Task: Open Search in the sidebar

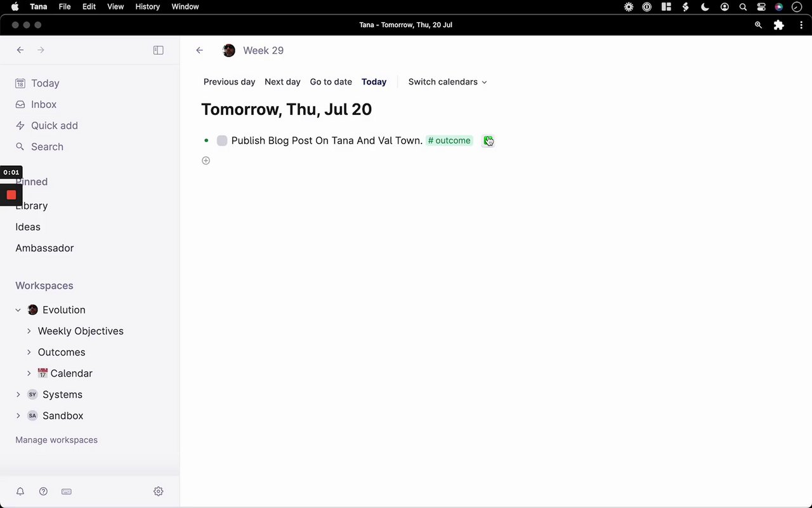Action: (39, 147)
